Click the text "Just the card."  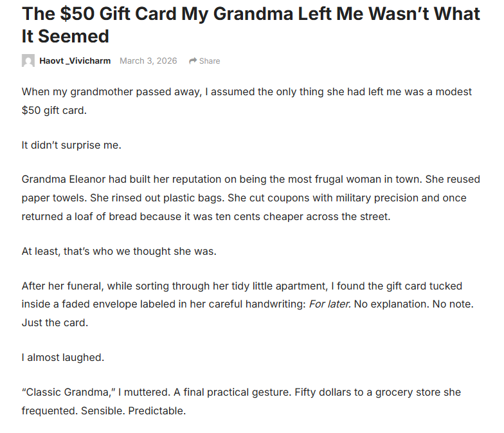[55, 322]
